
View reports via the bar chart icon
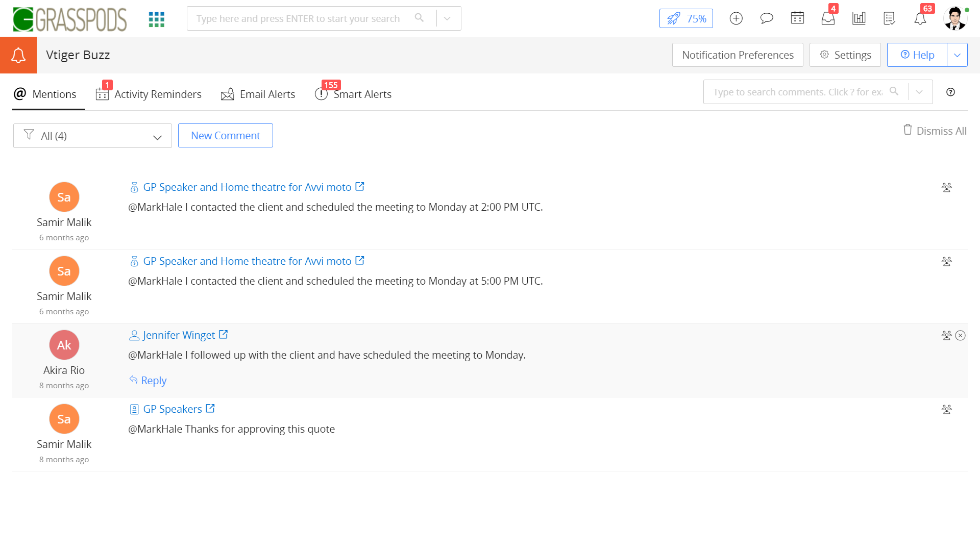pos(859,18)
